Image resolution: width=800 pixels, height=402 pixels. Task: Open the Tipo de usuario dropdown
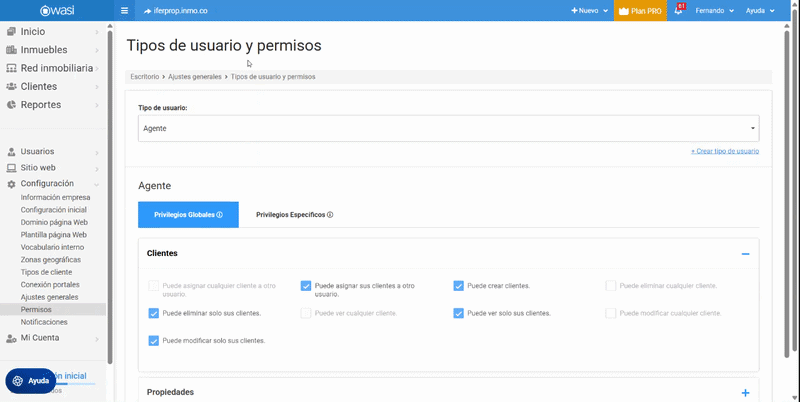448,129
